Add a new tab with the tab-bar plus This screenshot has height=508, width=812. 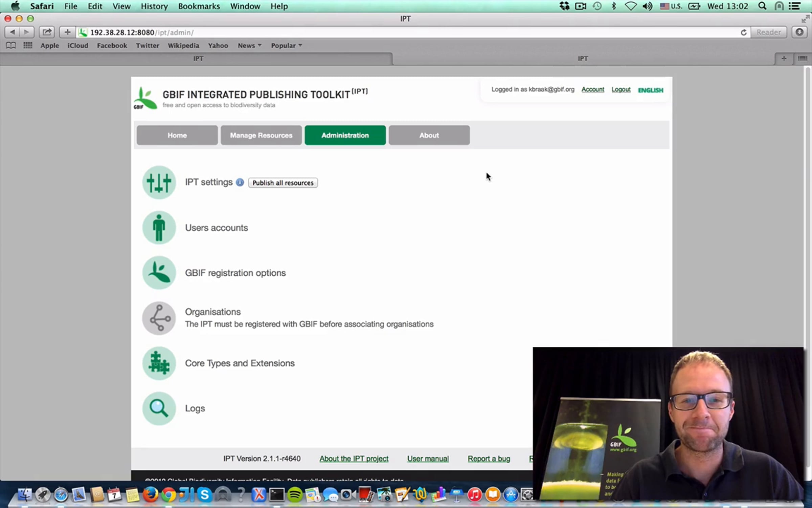(x=784, y=59)
